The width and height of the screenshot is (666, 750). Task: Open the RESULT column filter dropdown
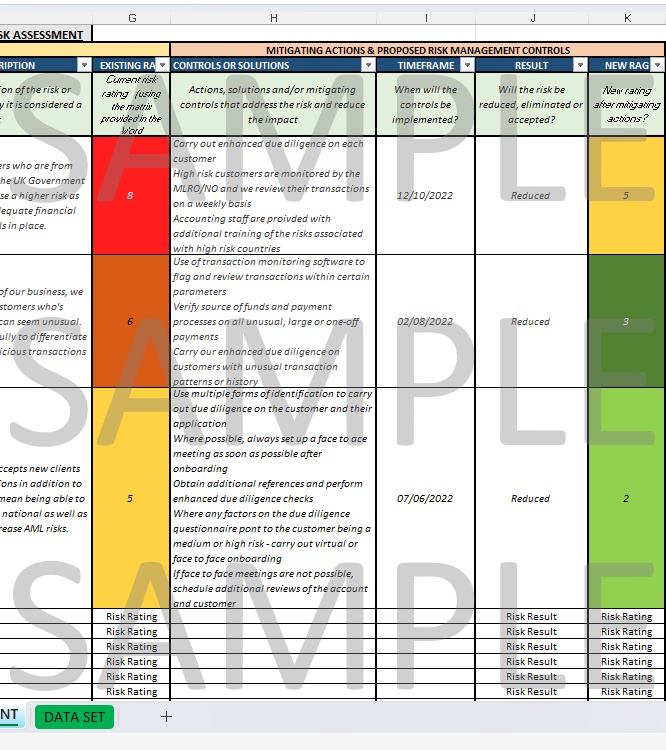(x=579, y=65)
